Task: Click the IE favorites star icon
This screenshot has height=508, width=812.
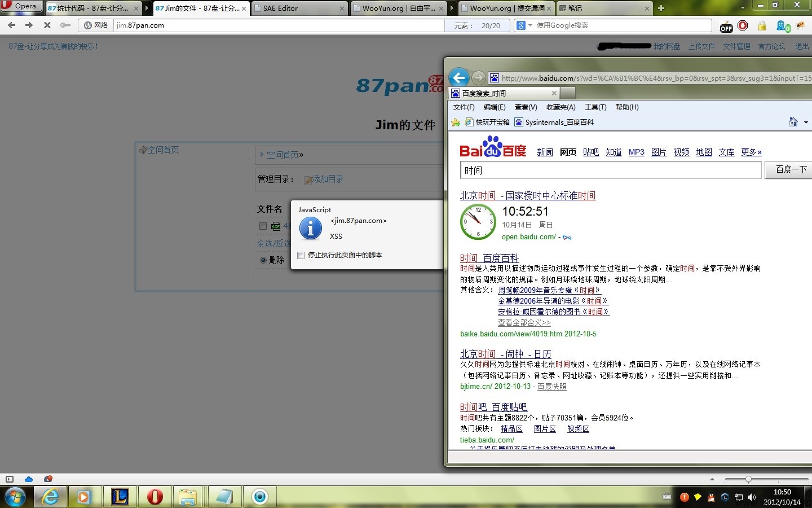Action: click(456, 122)
